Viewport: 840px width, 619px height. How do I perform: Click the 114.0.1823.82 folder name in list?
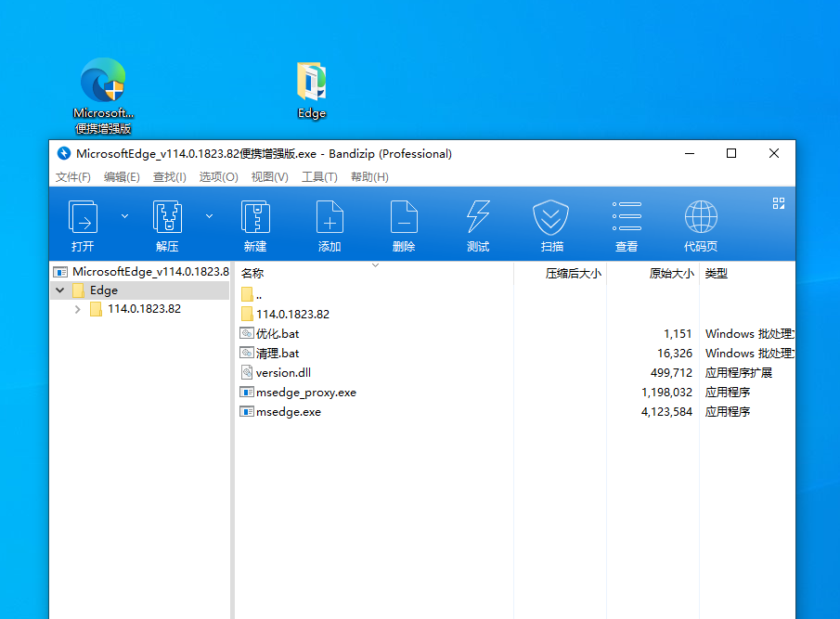292,315
